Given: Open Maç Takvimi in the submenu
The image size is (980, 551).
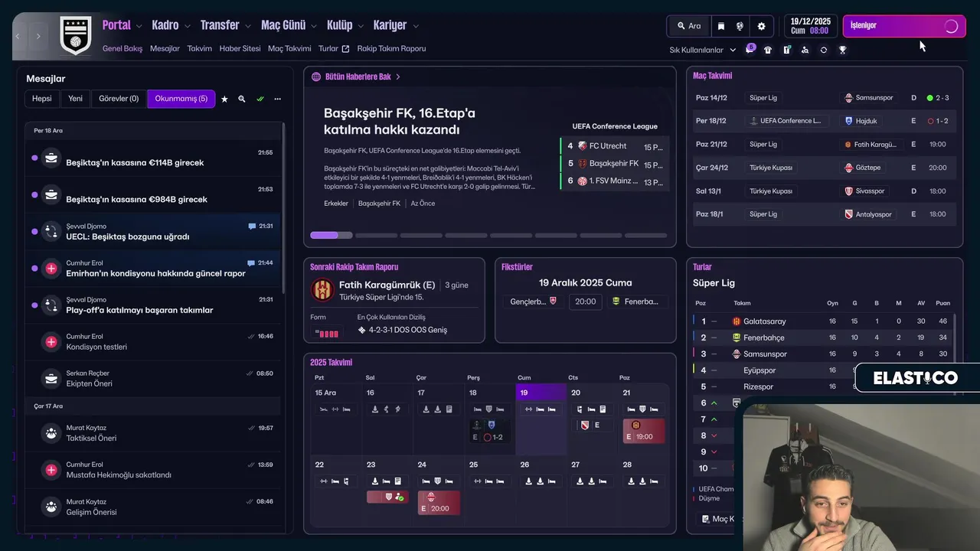Looking at the screenshot, I should point(289,48).
